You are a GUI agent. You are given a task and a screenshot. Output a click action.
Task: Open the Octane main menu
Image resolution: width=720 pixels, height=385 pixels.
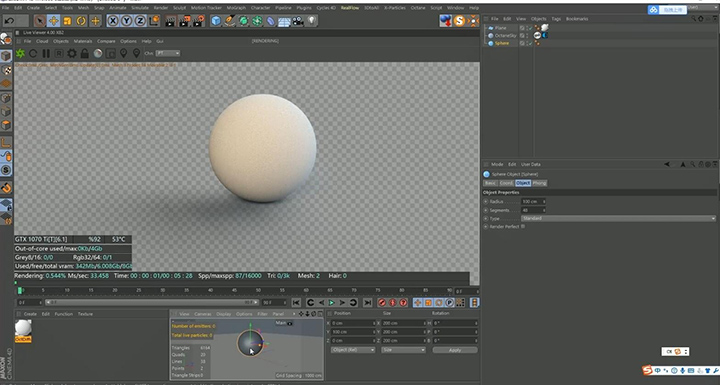418,8
